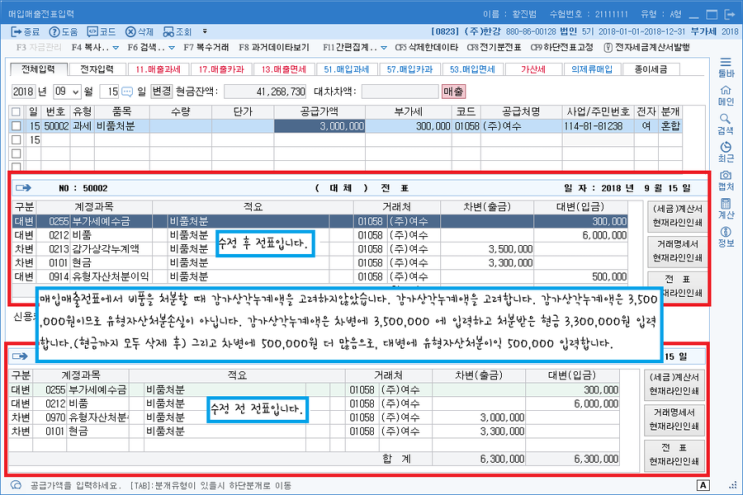Switch to the 전자입력 tab
The width and height of the screenshot is (743, 495).
click(x=97, y=69)
